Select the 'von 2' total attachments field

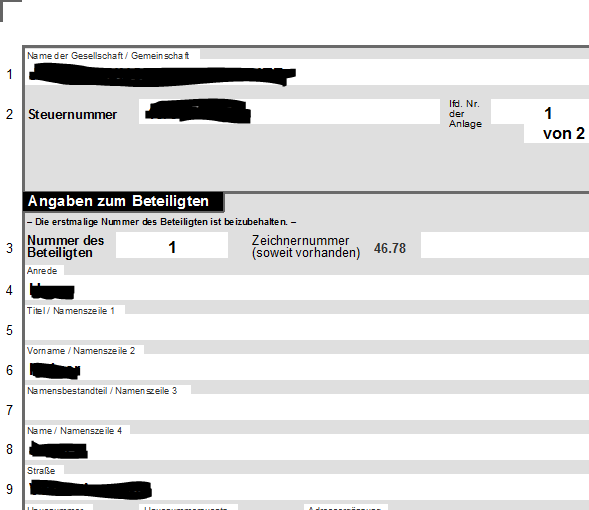pos(556,133)
